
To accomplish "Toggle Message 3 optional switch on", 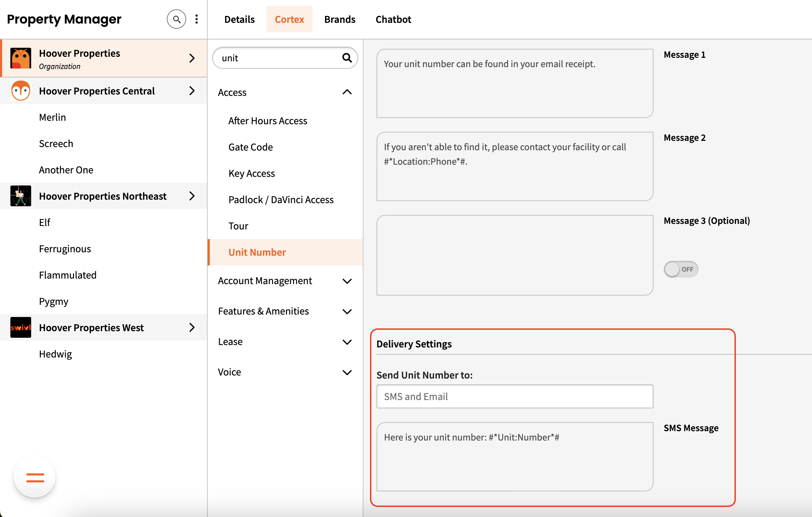I will coord(680,269).
